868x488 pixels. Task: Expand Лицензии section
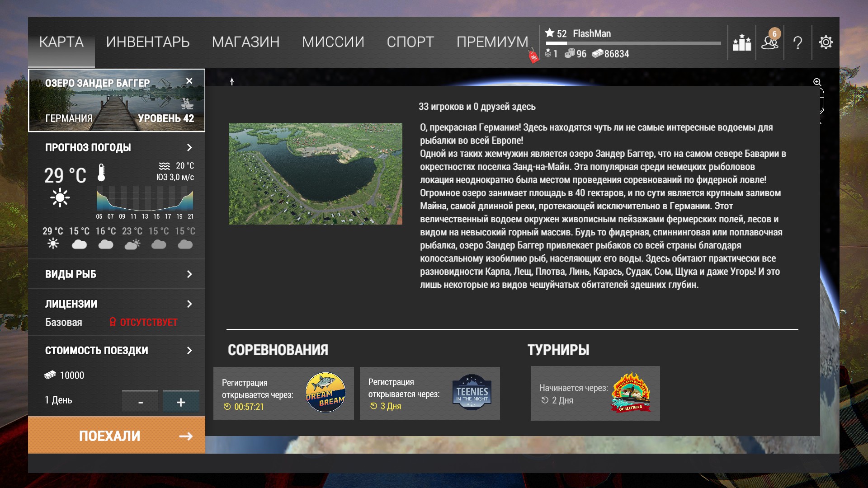pos(189,304)
